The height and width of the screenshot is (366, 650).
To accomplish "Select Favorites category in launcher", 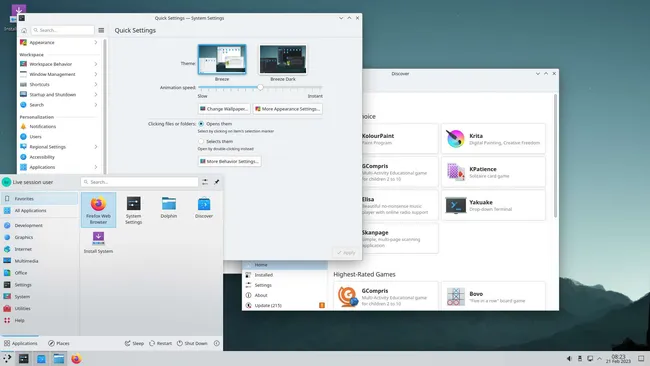I will [x=39, y=199].
